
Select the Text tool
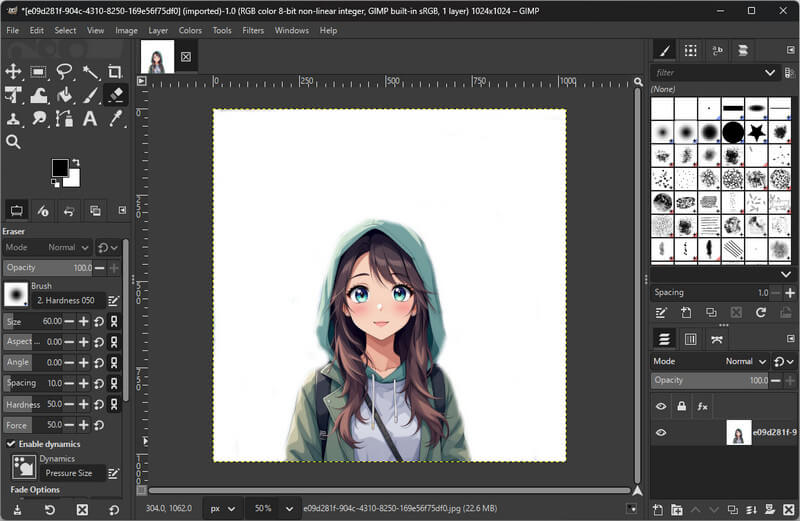[90, 119]
